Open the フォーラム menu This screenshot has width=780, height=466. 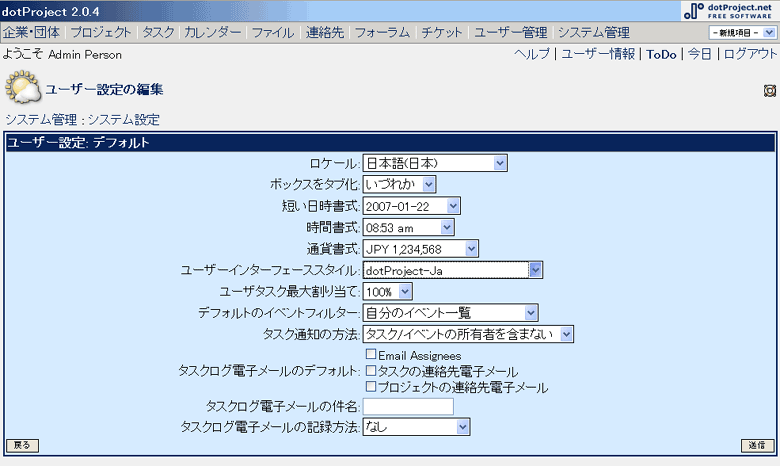click(382, 32)
